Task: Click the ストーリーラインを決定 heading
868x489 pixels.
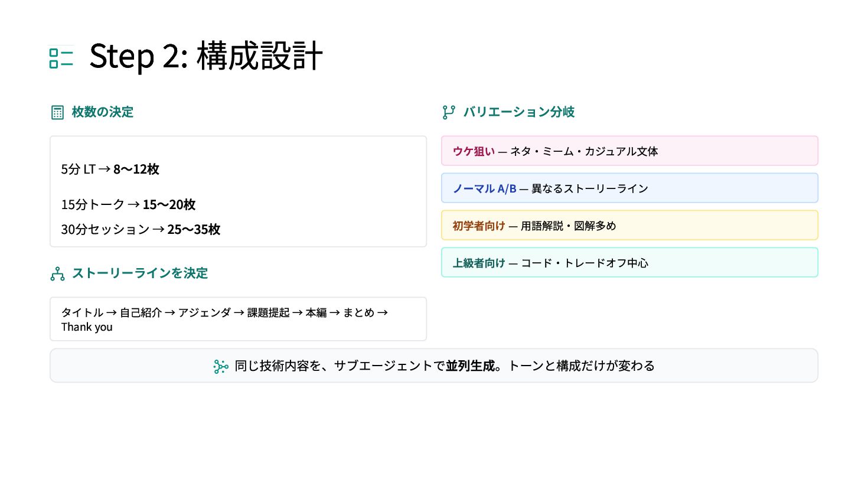Action: [x=140, y=273]
